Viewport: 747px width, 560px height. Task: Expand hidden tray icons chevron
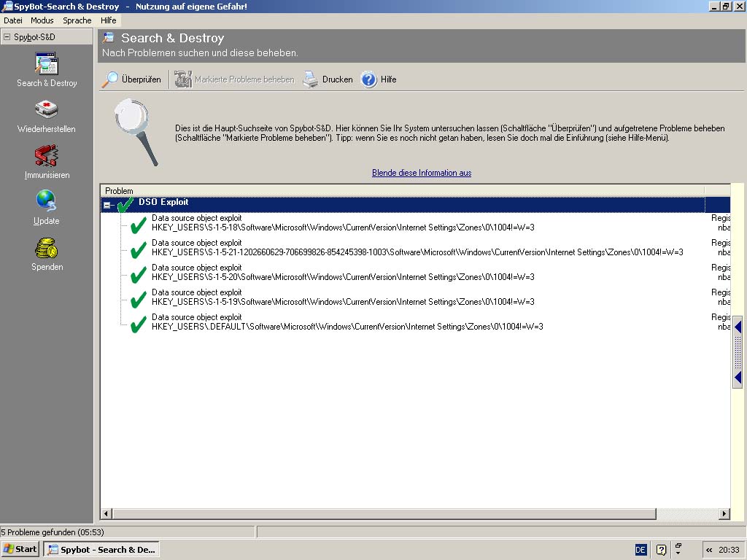coord(709,550)
